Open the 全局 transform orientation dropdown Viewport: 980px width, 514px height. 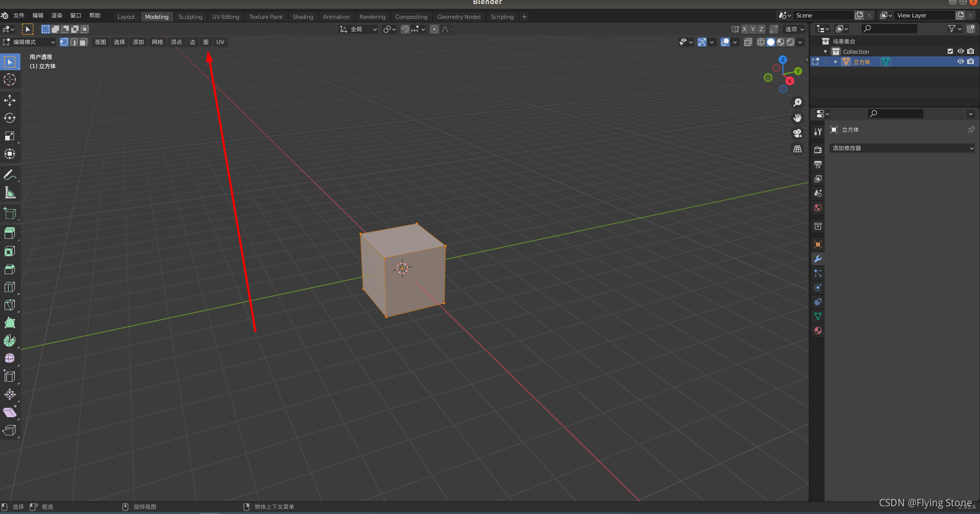click(358, 29)
